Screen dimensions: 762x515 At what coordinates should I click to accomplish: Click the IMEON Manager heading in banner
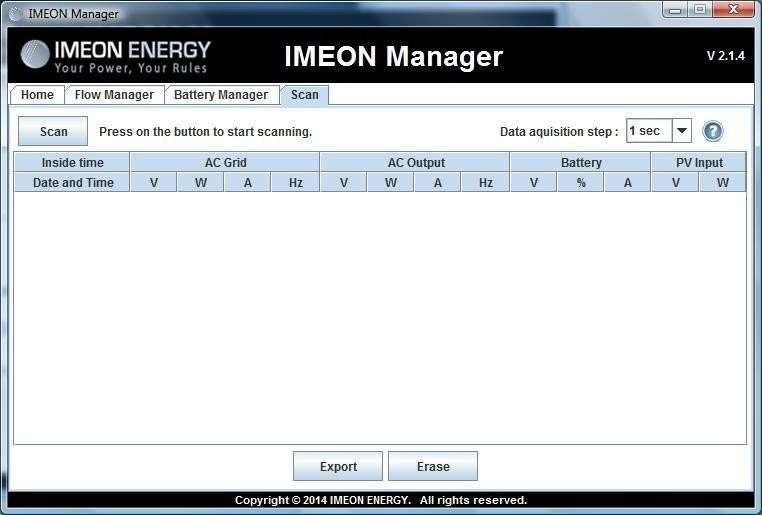coord(393,56)
